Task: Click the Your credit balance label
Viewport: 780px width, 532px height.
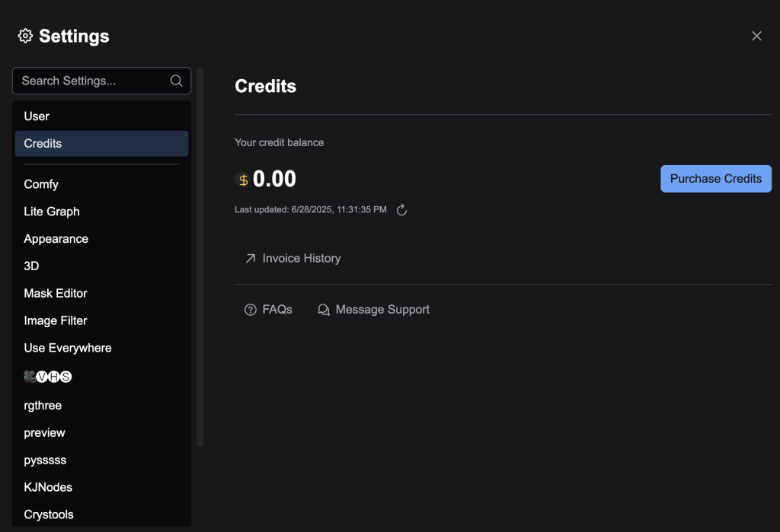Action: point(279,142)
